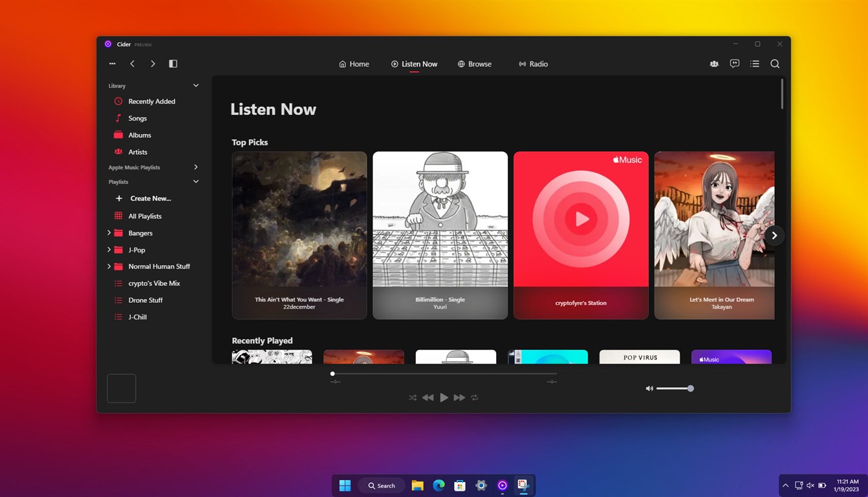Open the playback queue list icon
Viewport: 868px width, 497px height.
754,63
